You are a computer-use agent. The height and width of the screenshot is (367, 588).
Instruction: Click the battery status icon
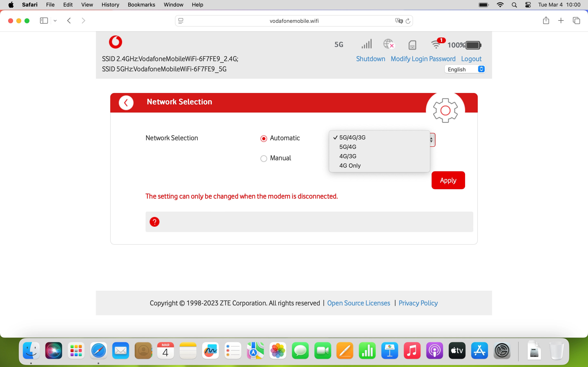point(472,45)
